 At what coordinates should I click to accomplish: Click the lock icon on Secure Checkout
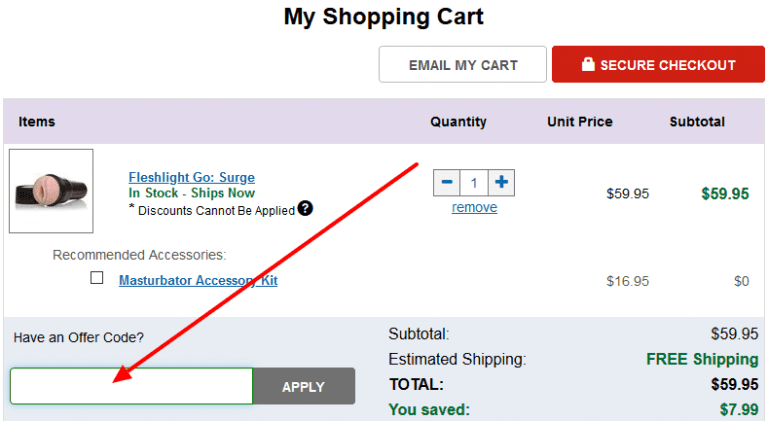(x=588, y=64)
